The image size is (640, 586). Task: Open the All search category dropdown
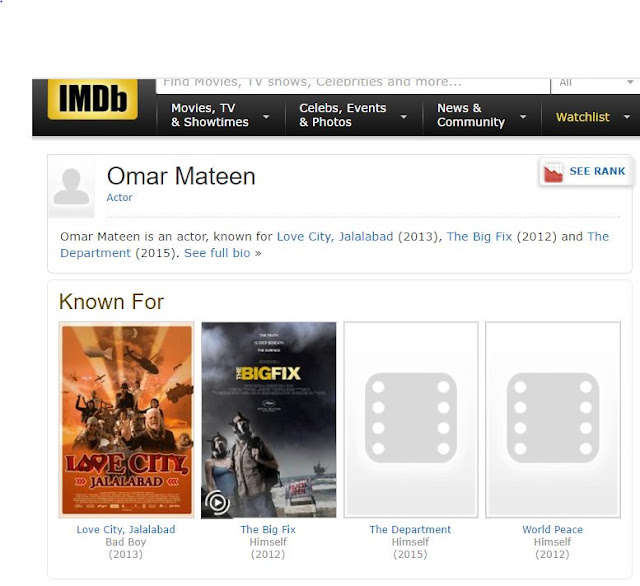tap(596, 85)
